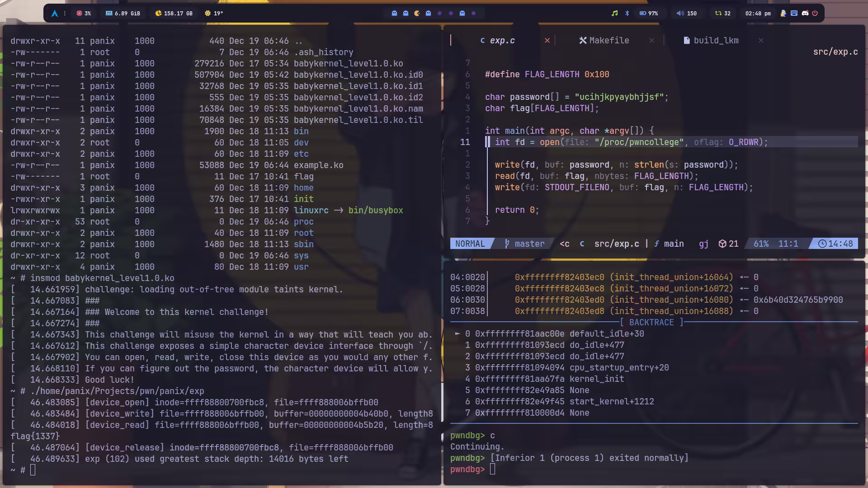Open the music player note icon

(614, 14)
